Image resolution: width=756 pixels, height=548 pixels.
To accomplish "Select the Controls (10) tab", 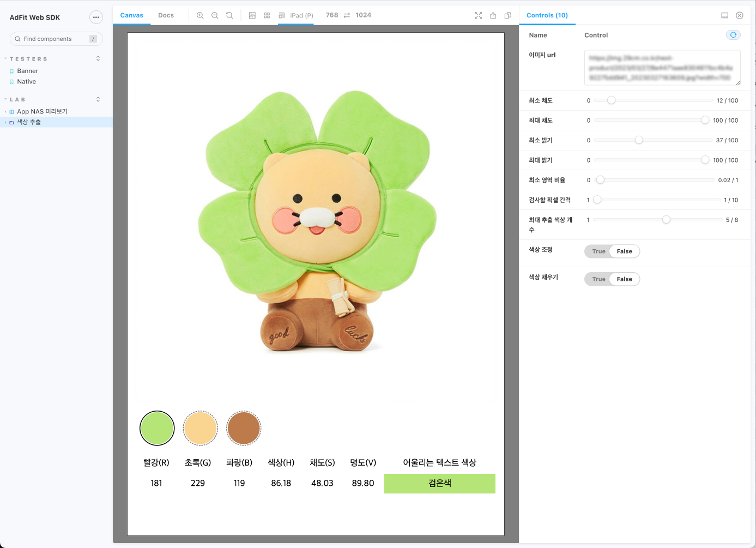I will pyautogui.click(x=547, y=15).
